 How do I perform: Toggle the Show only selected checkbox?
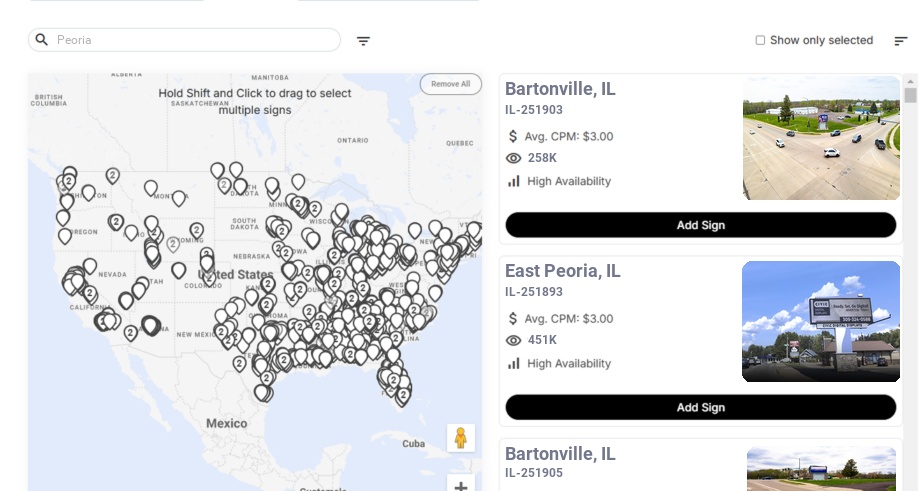pos(760,41)
